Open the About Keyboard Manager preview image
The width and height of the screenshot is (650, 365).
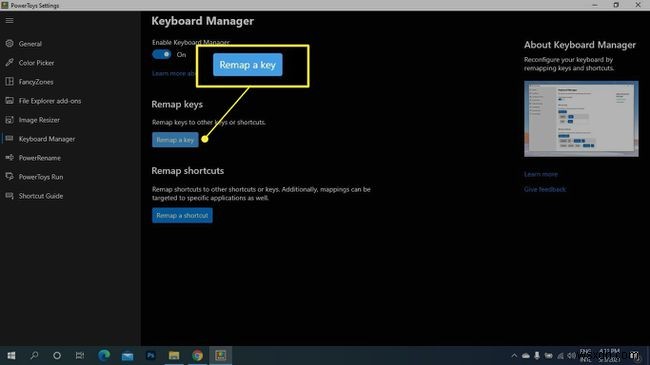(581, 119)
